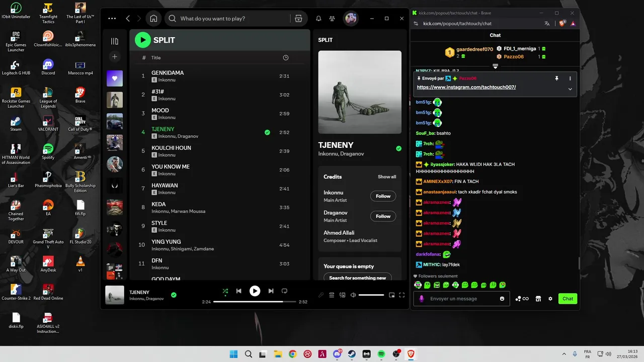Open pinned message three-dot options
Viewport: 644px width, 362px height.
570,78
